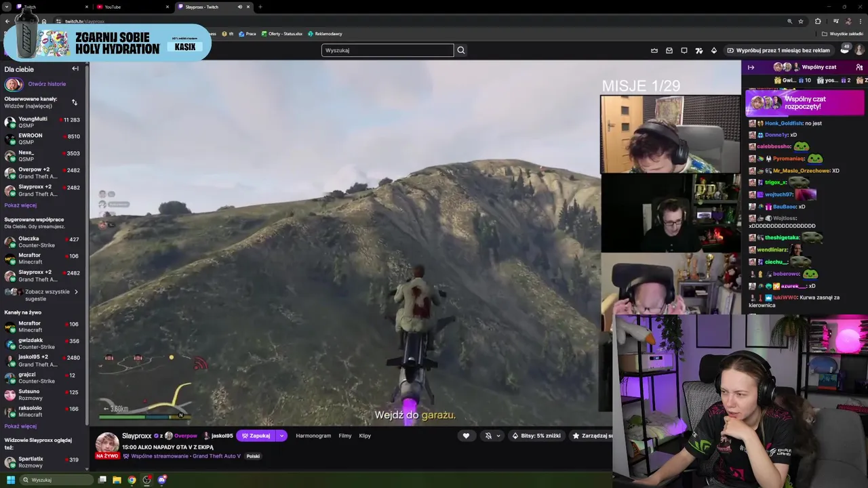The height and width of the screenshot is (488, 868).
Task: Click the browser zoom magnifier icon
Action: [x=789, y=21]
